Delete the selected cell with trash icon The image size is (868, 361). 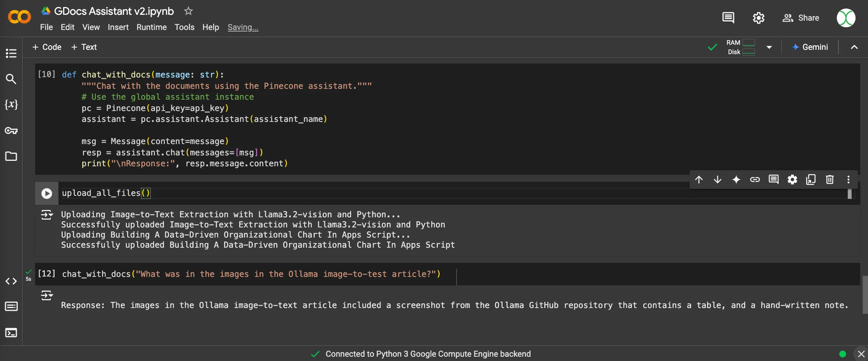point(829,180)
